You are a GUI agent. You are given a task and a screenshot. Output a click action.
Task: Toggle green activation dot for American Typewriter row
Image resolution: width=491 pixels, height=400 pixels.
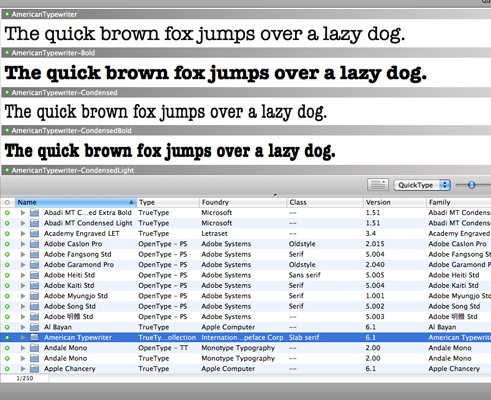(x=7, y=337)
